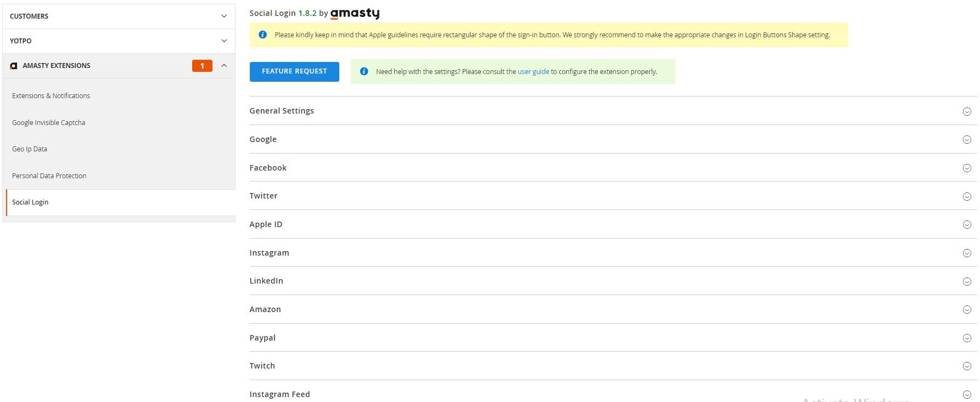Click the LinkedIn section title
This screenshot has width=980, height=402.
(266, 281)
